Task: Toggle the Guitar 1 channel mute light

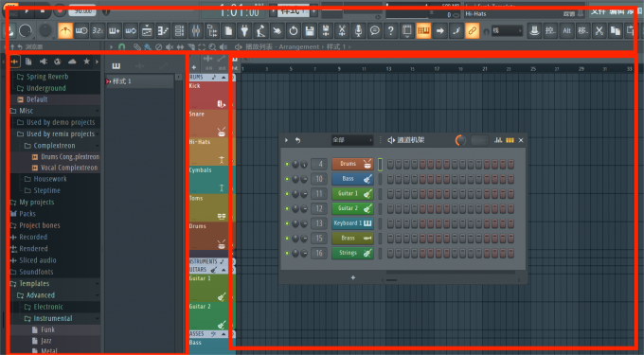Action: click(x=287, y=194)
